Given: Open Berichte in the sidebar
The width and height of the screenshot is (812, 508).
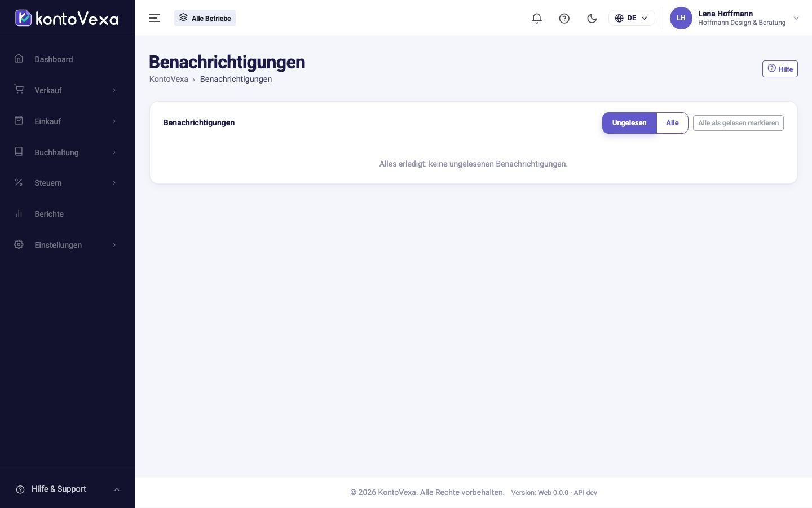Looking at the screenshot, I should tap(49, 214).
